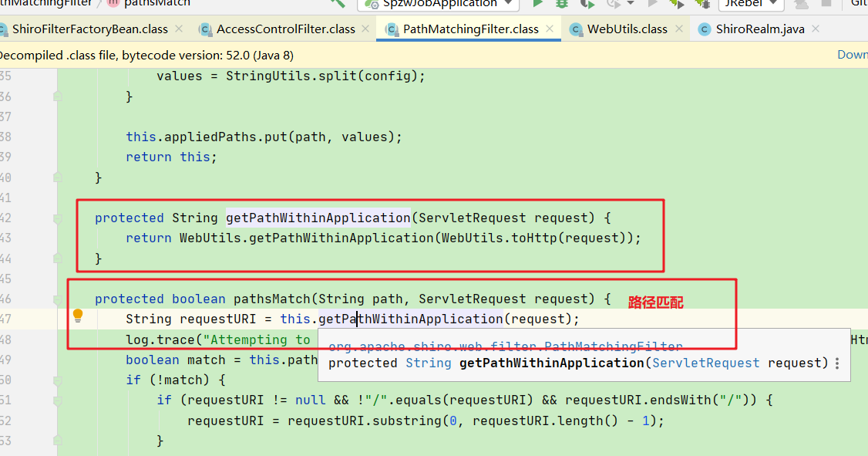
Task: Click the 'Decompiled .class file' banner text
Action: point(146,56)
